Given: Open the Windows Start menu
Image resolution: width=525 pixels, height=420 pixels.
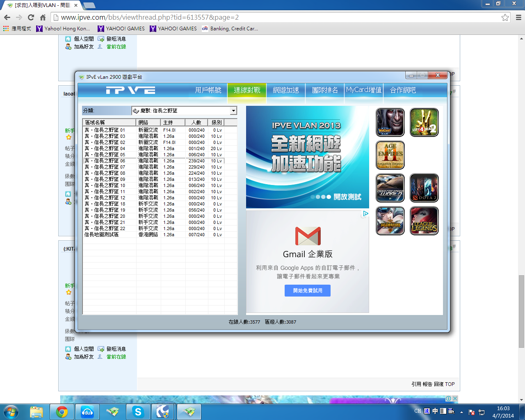Looking at the screenshot, I should (11, 411).
